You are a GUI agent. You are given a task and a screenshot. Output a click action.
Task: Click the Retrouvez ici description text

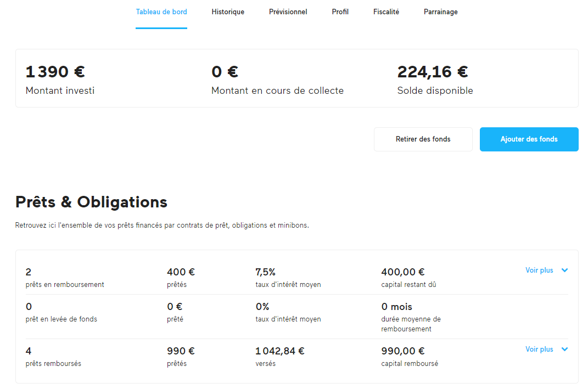(162, 225)
